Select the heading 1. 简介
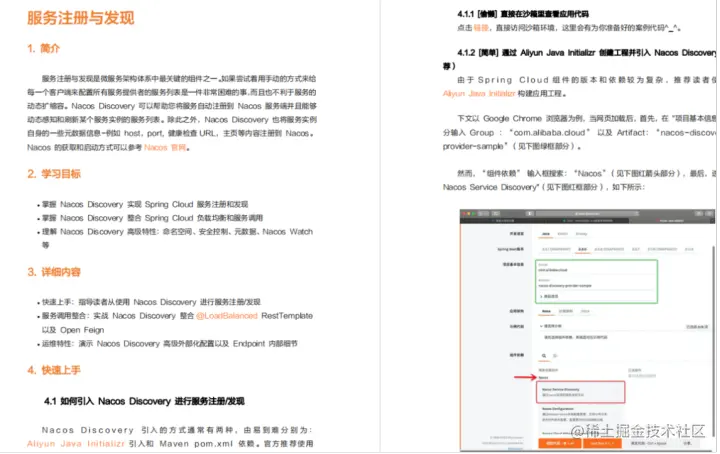 [x=44, y=48]
